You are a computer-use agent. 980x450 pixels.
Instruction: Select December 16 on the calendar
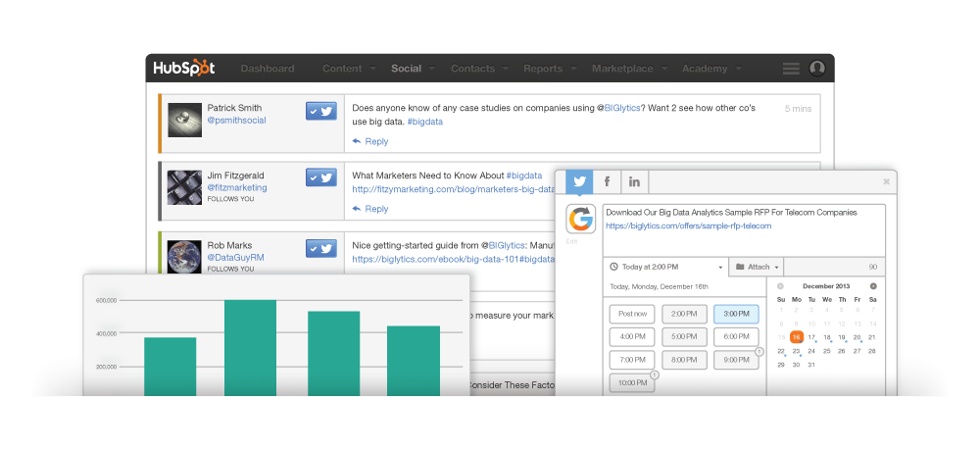click(x=796, y=337)
